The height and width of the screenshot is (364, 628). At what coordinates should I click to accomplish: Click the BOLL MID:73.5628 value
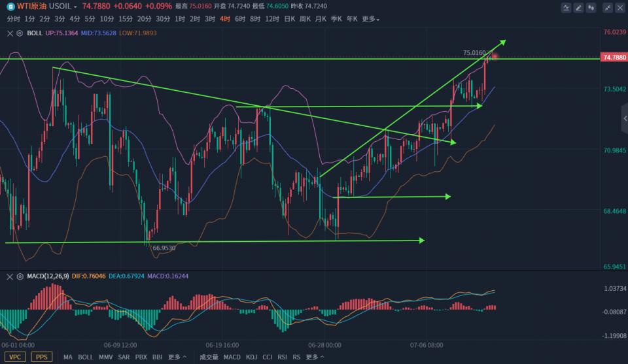(x=98, y=33)
